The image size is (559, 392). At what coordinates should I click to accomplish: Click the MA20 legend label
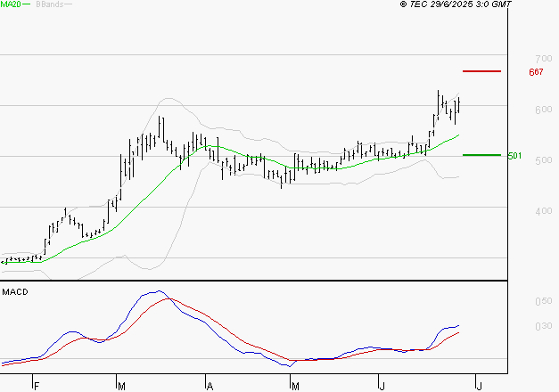[x=10, y=4]
